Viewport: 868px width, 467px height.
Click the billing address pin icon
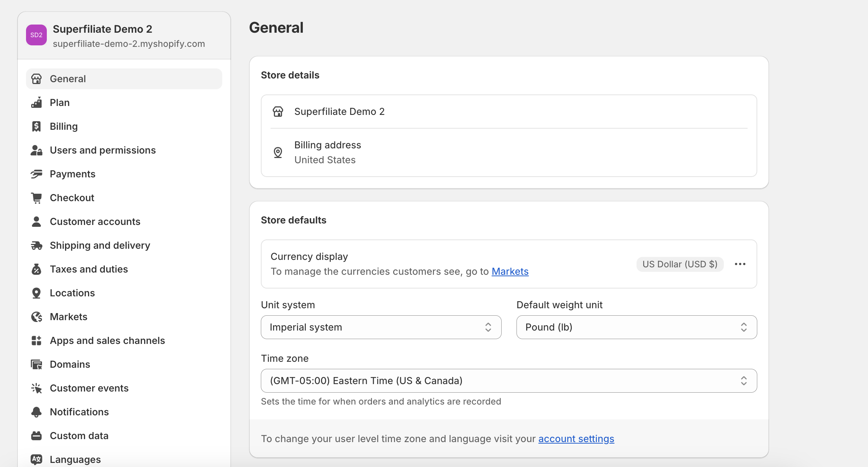coord(278,152)
